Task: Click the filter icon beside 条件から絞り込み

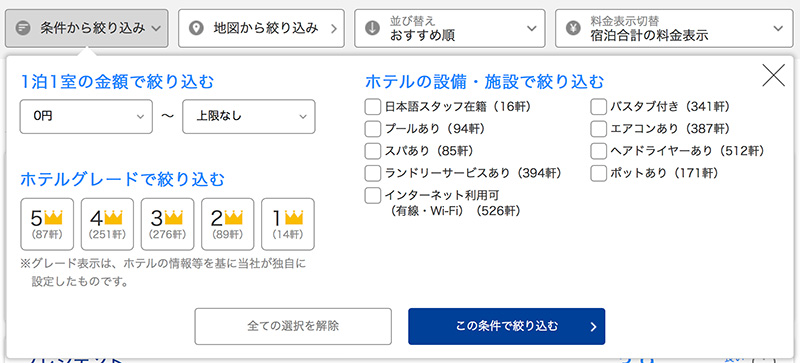Action: (23, 28)
